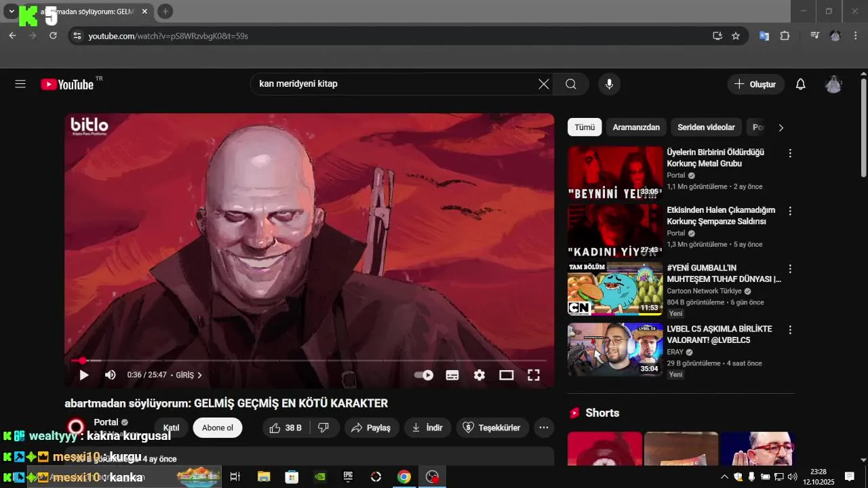
Task: Toggle the autoplay switch in player
Action: pos(424,375)
